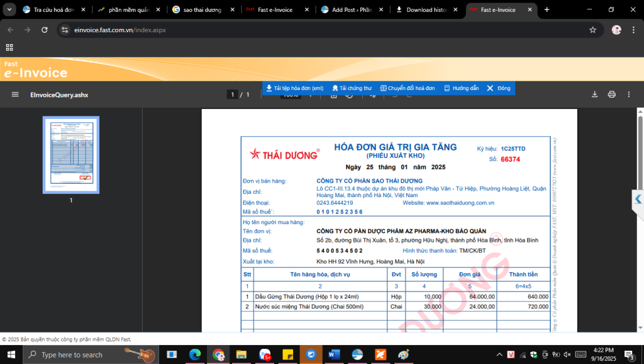Open Hướng dẫn guide
This screenshot has height=364, width=644.
[462, 88]
